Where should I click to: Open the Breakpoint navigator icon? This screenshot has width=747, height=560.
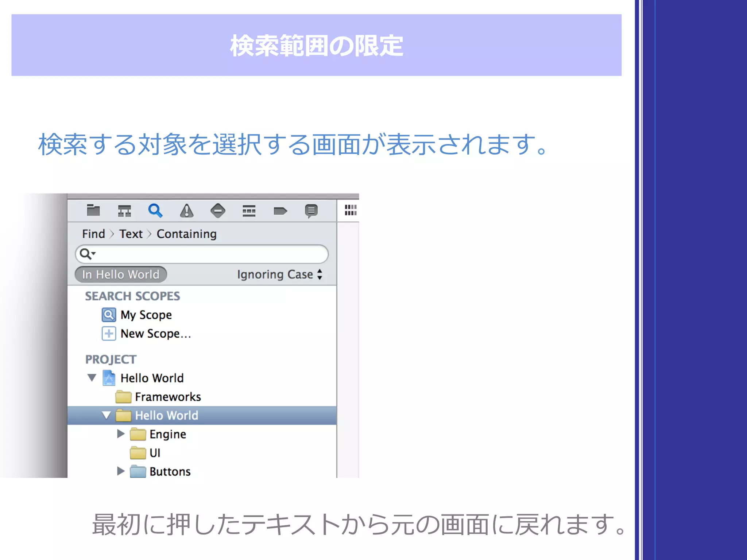click(x=280, y=211)
